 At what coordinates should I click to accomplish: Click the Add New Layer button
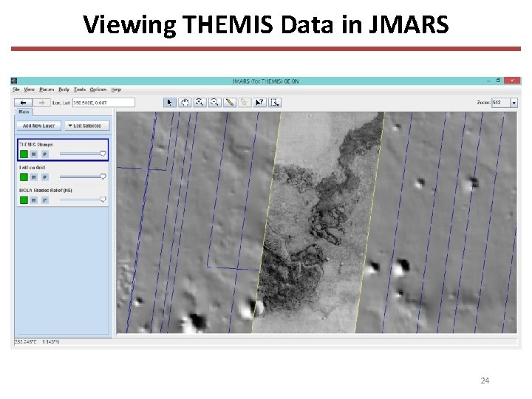[38, 126]
